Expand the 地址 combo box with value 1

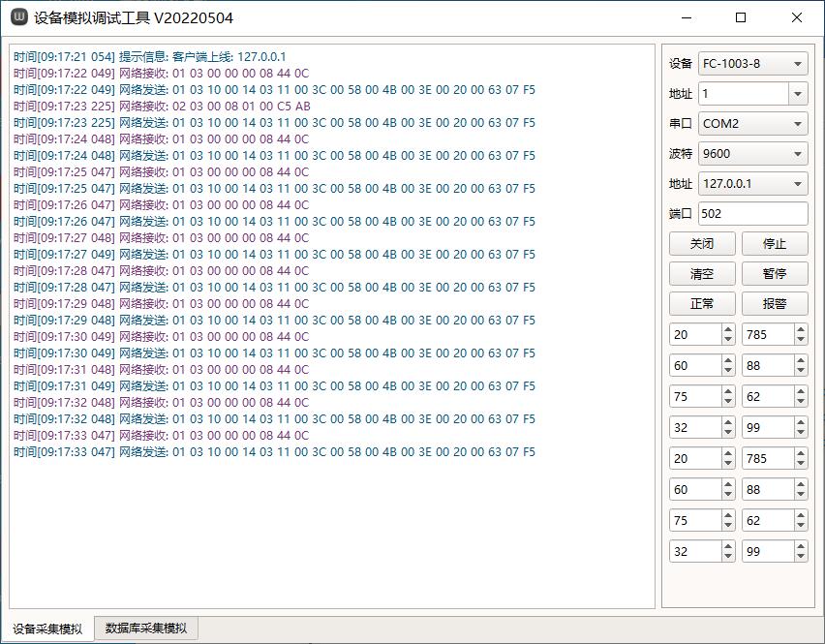tap(798, 94)
